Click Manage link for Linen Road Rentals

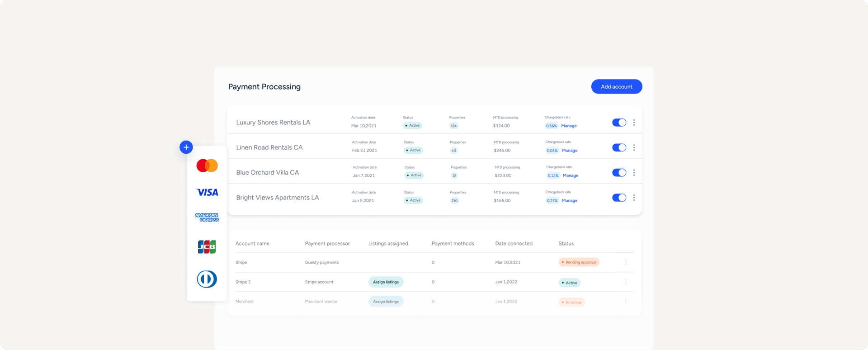(570, 151)
